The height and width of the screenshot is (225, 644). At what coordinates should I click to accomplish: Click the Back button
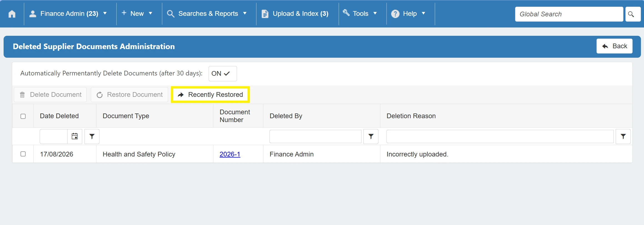[x=615, y=46]
